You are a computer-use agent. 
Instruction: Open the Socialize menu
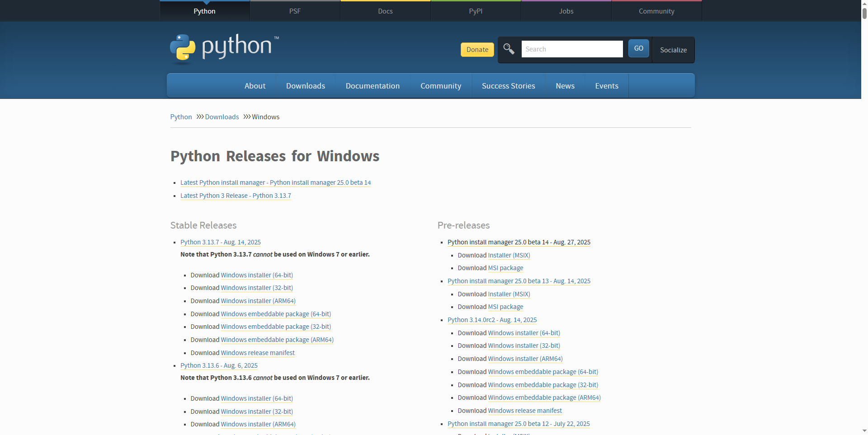(673, 50)
